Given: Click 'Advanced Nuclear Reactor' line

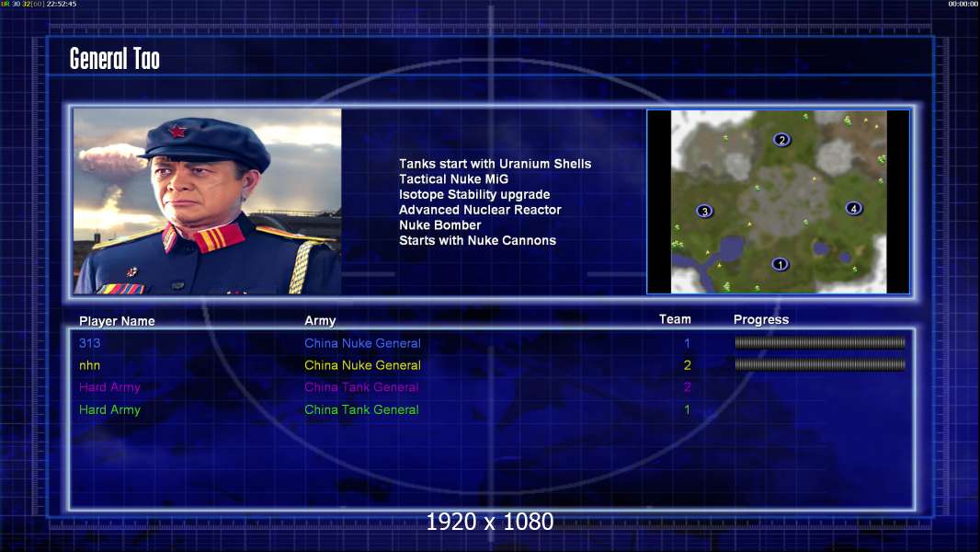Looking at the screenshot, I should coord(480,210).
